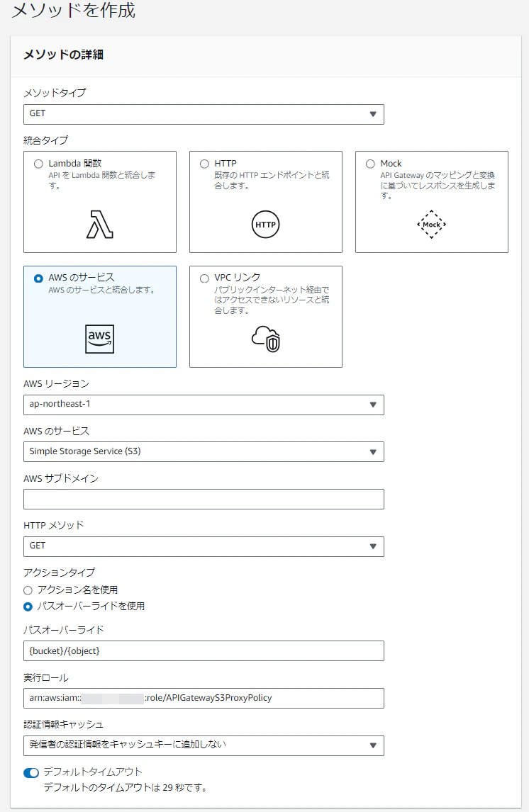Click the VPC link cloud shield icon
The height and width of the screenshot is (812, 529).
click(266, 339)
